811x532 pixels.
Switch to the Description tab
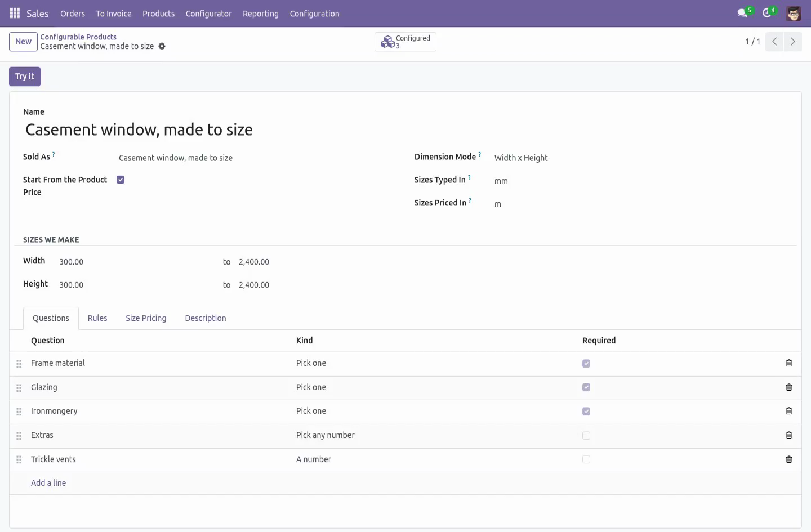click(x=206, y=318)
